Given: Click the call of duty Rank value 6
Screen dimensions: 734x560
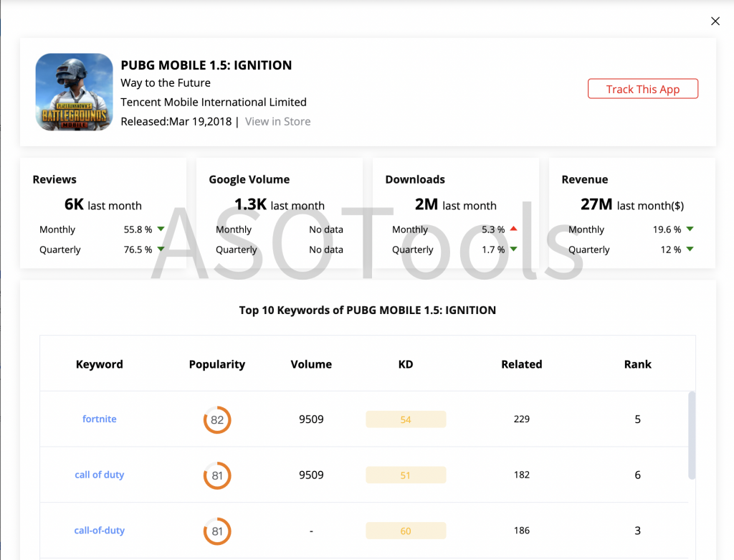Looking at the screenshot, I should click(637, 475).
